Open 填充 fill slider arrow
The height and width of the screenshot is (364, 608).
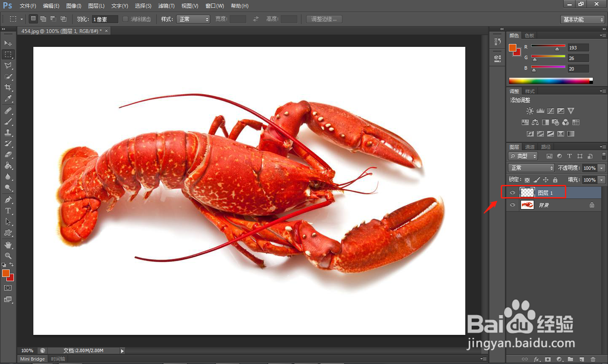602,180
